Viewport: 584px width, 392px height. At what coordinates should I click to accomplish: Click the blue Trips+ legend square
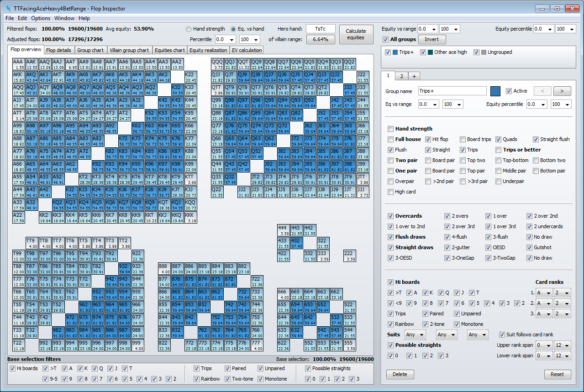395,52
